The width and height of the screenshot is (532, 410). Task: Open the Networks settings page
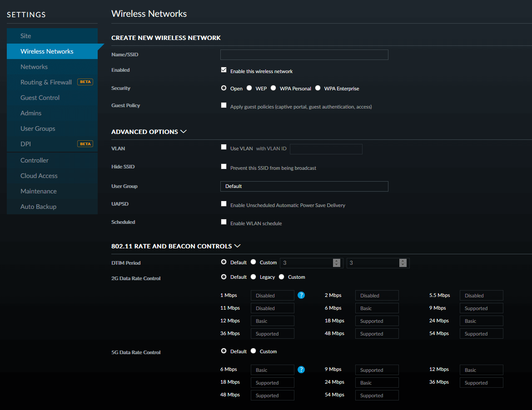(x=34, y=67)
